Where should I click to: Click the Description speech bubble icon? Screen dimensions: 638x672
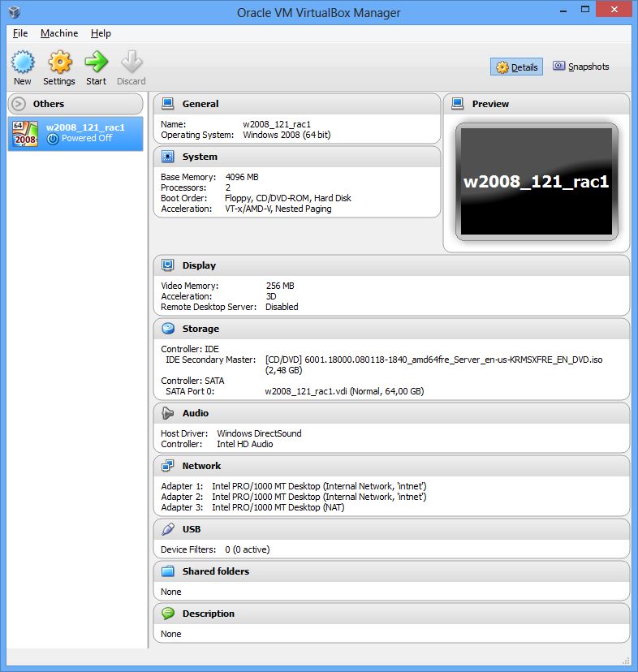(x=168, y=614)
